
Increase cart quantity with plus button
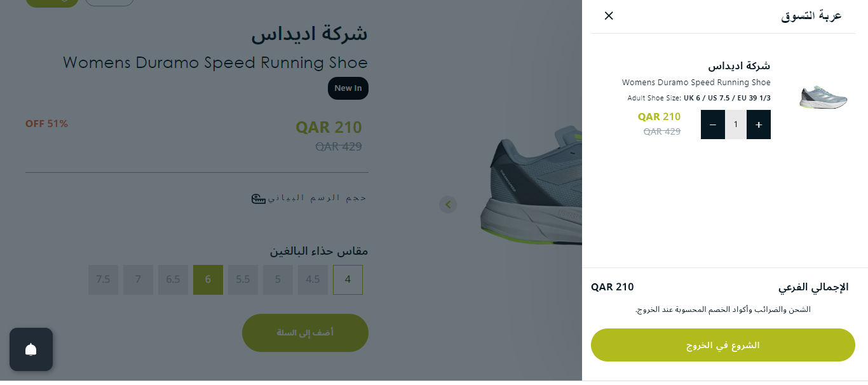point(759,125)
